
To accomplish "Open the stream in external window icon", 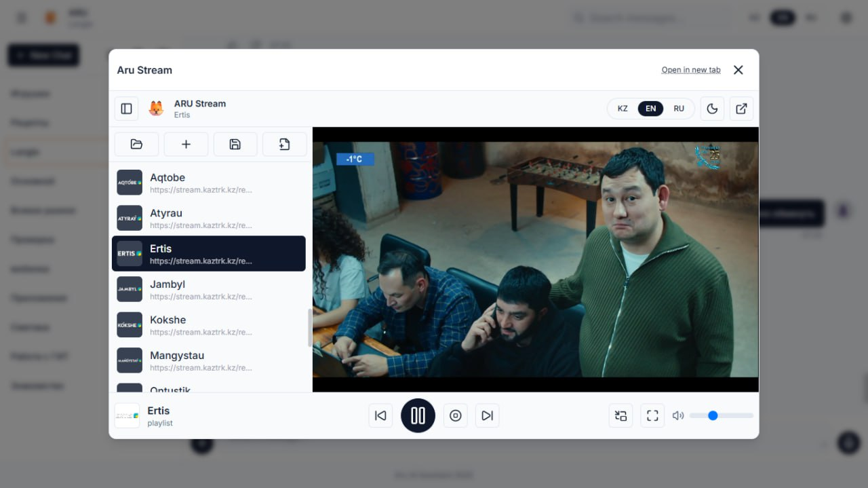I will click(741, 109).
